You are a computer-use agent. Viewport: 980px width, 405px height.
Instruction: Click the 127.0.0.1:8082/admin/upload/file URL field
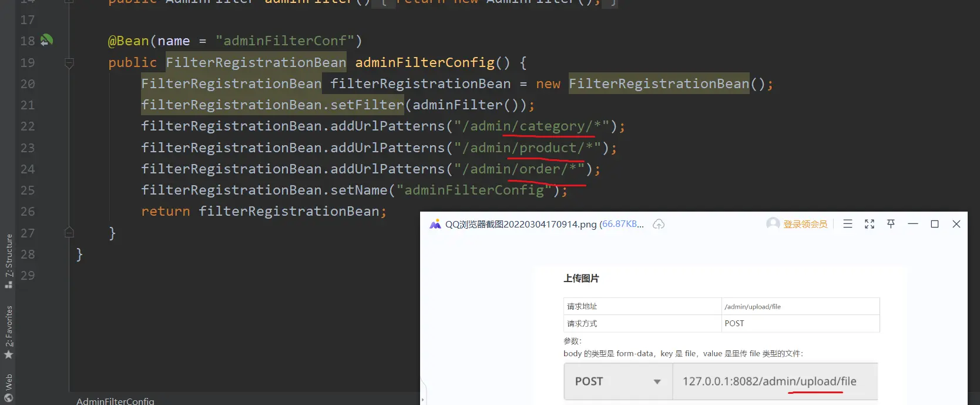tap(775, 381)
